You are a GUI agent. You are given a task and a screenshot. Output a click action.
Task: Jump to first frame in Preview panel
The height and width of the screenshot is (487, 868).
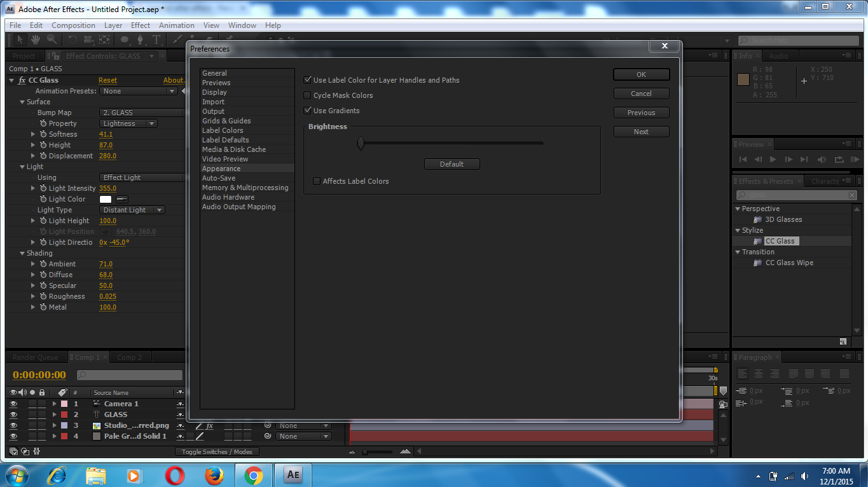tap(743, 159)
